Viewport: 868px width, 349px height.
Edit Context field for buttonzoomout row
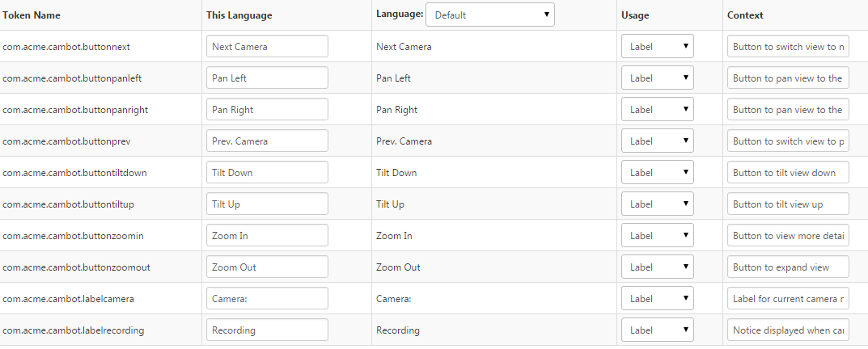tap(788, 267)
